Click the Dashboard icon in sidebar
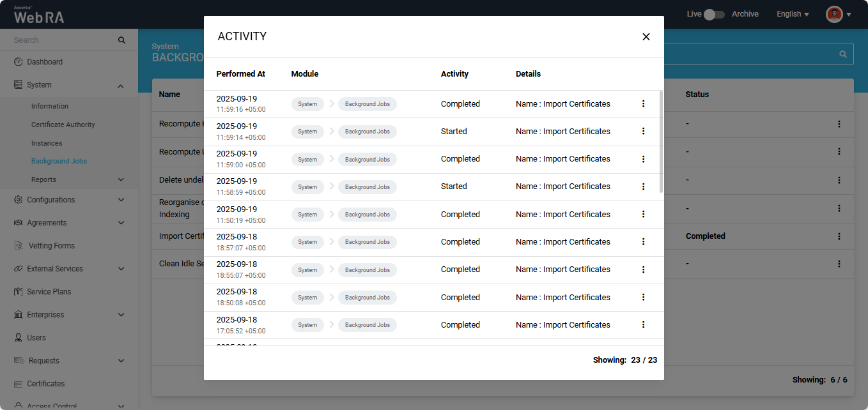 pos(19,62)
